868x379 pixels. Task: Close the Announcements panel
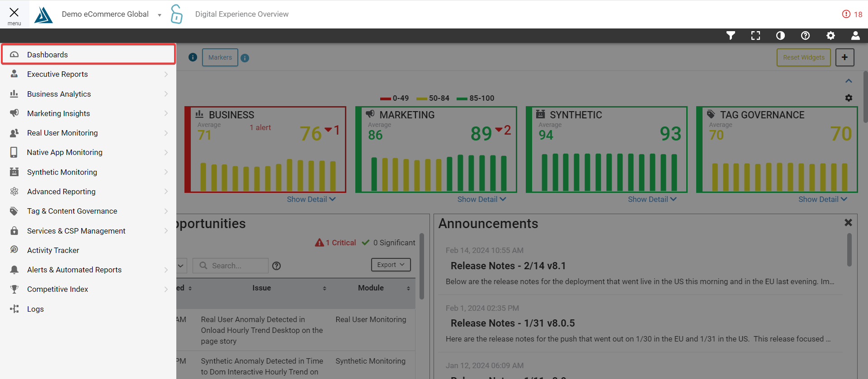tap(848, 223)
